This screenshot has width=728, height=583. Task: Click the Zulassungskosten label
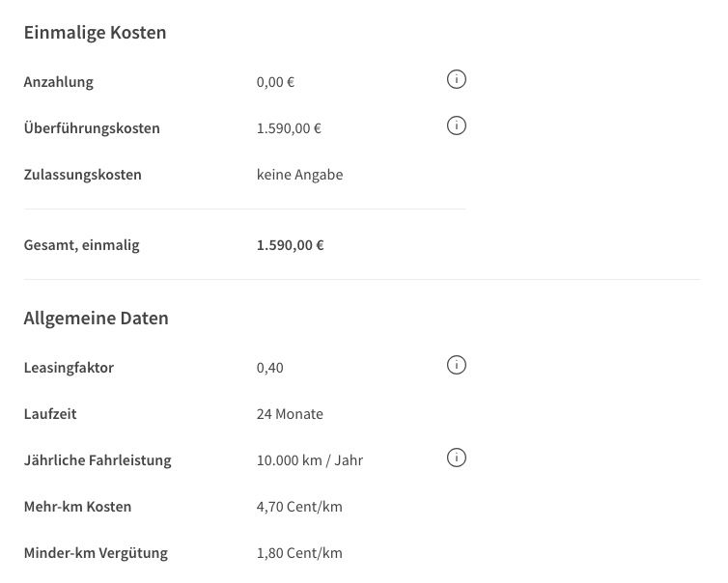coord(83,175)
